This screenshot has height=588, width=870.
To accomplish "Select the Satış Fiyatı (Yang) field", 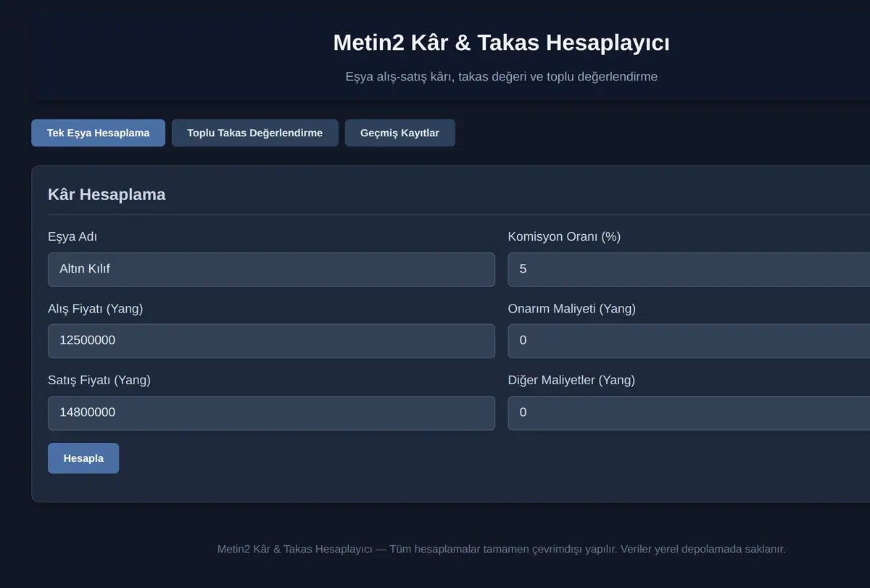I will coord(271,413).
